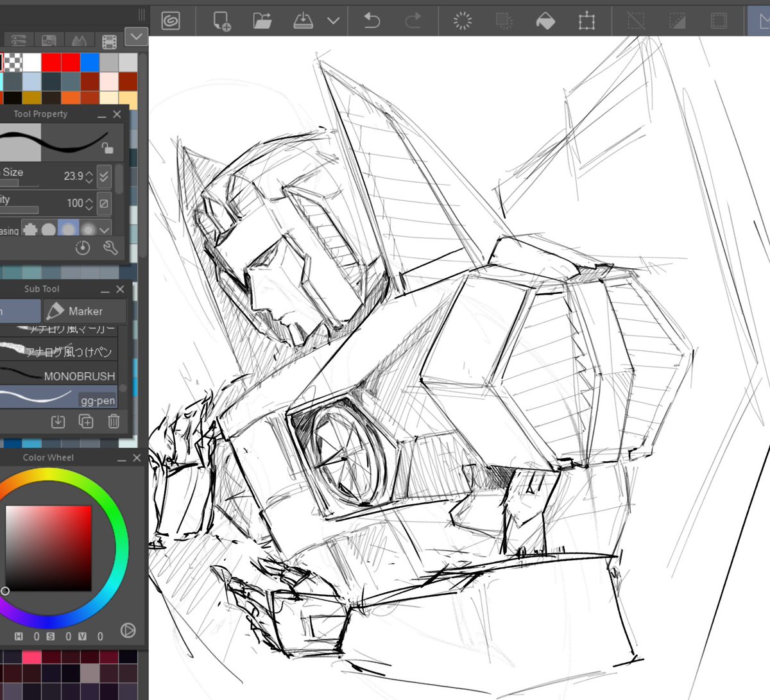This screenshot has height=700, width=770.
Task: Open an existing file
Action: click(x=262, y=21)
